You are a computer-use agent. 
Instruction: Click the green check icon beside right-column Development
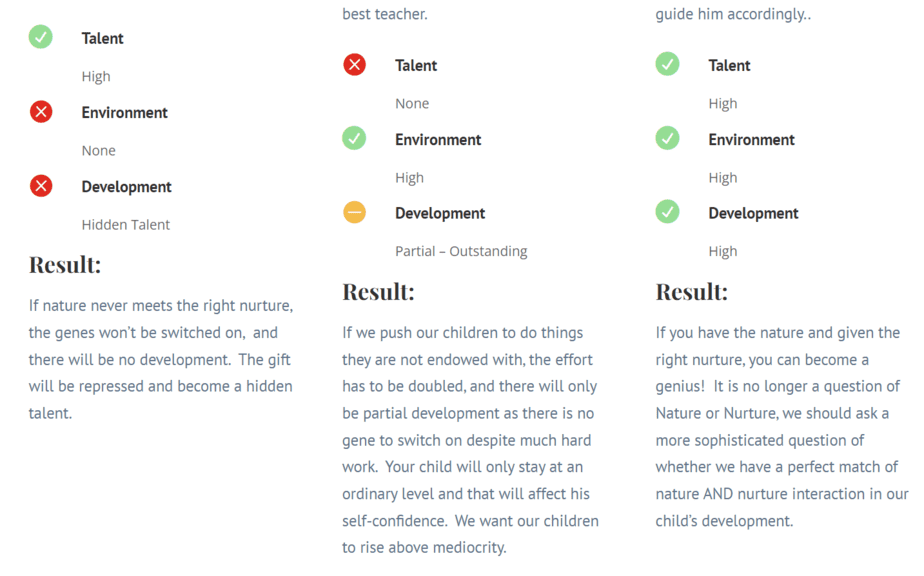point(668,212)
